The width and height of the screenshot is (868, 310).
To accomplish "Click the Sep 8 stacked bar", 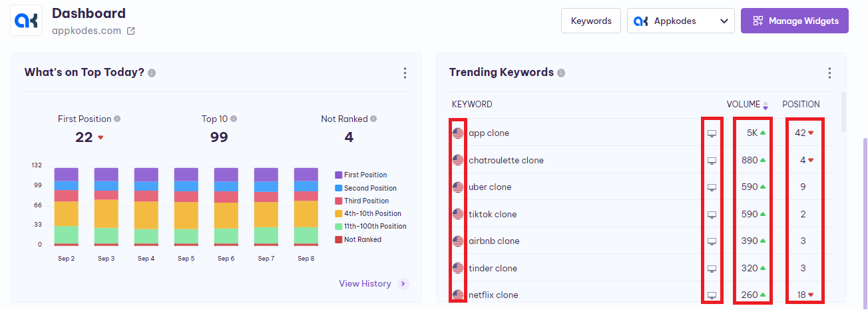I will pos(306,207).
